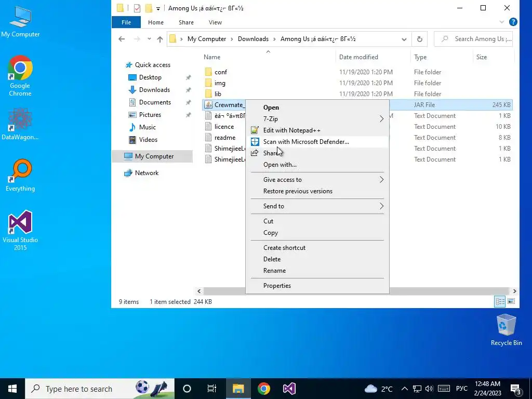Viewport: 532px width, 399px height.
Task: Switch to File Explorer taskbar icon
Action: 238,389
